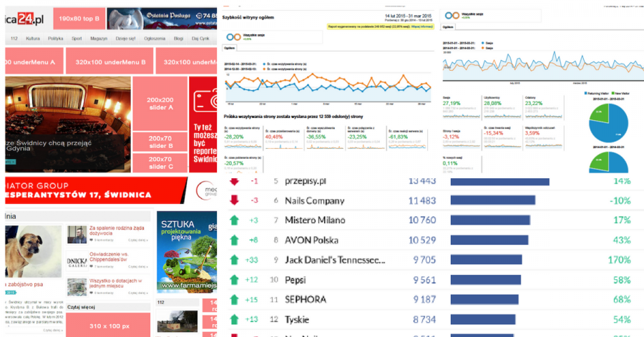Click the 200x200 slider A placeholder
This screenshot has height=337, width=644.
pos(160,104)
